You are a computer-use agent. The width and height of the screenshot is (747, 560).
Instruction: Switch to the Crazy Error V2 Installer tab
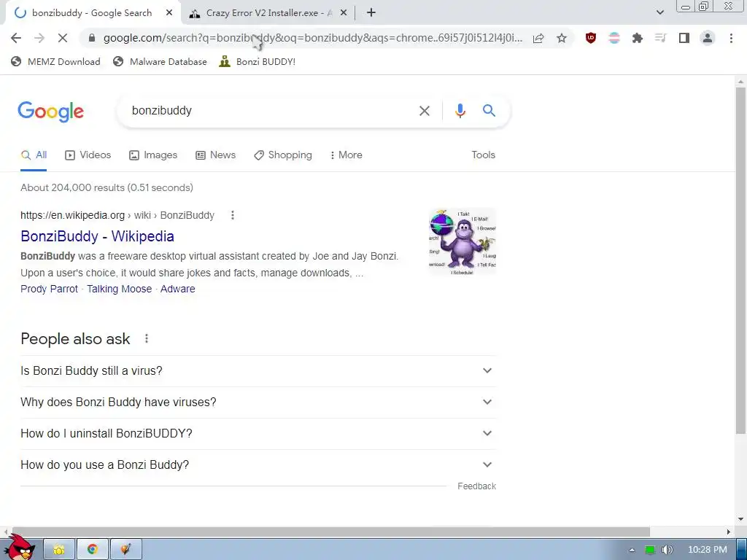268,13
